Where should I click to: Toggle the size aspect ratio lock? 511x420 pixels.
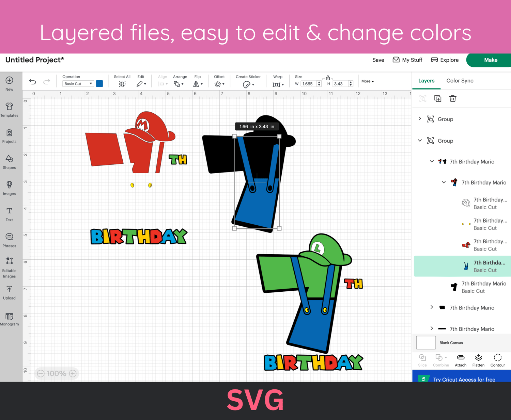(328, 78)
